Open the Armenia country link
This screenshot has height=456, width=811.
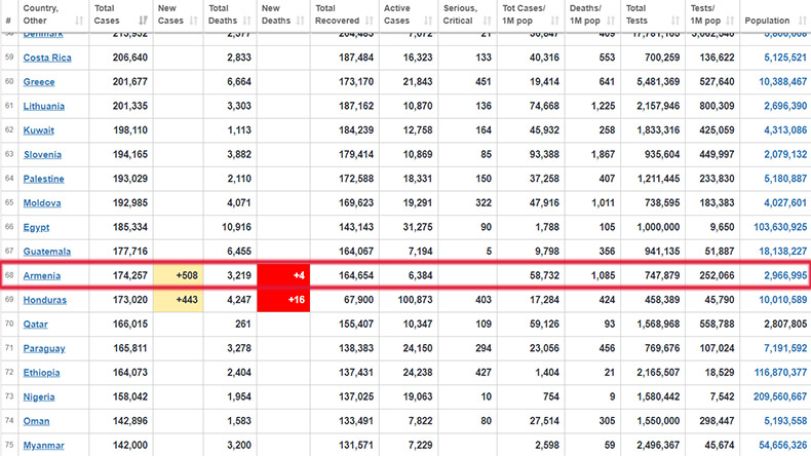tap(42, 276)
